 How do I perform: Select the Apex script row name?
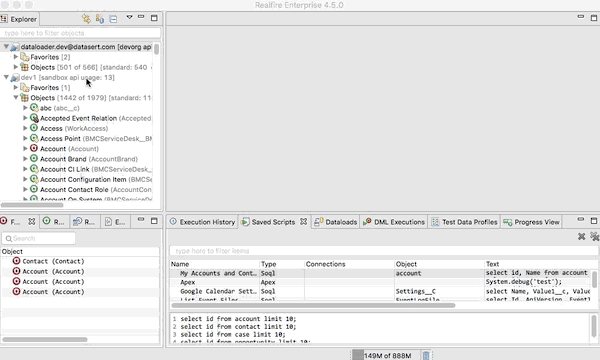(x=188, y=282)
